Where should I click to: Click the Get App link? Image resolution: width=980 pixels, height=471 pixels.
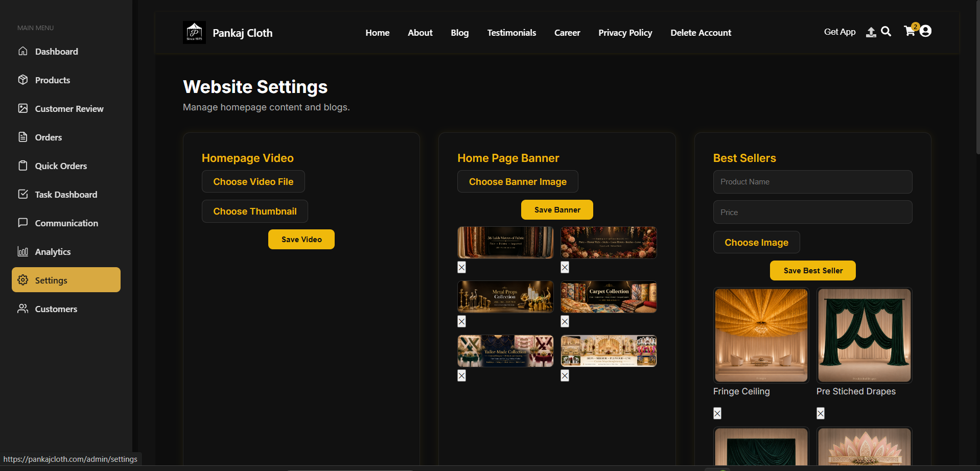tap(839, 32)
